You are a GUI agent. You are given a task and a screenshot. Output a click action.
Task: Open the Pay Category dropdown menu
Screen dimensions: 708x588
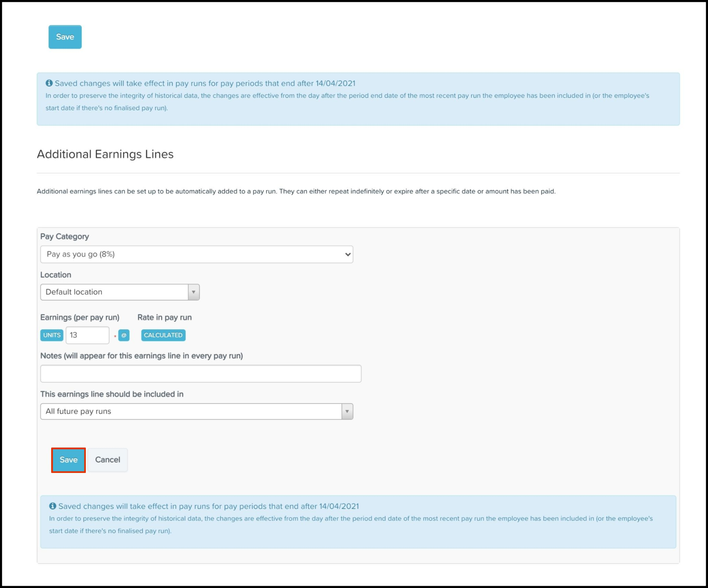(197, 254)
